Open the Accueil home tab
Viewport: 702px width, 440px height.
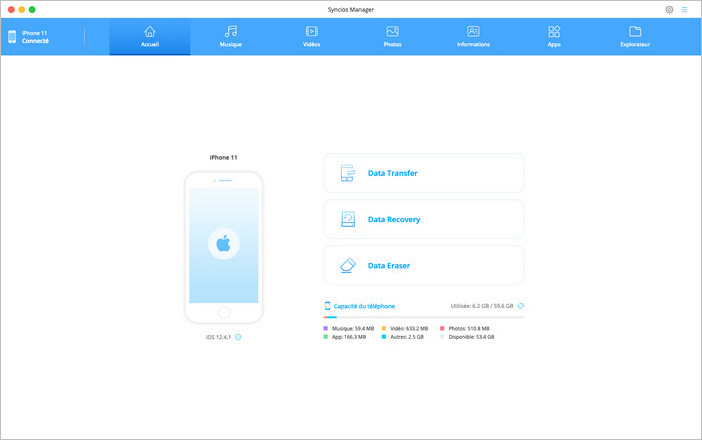[x=150, y=37]
